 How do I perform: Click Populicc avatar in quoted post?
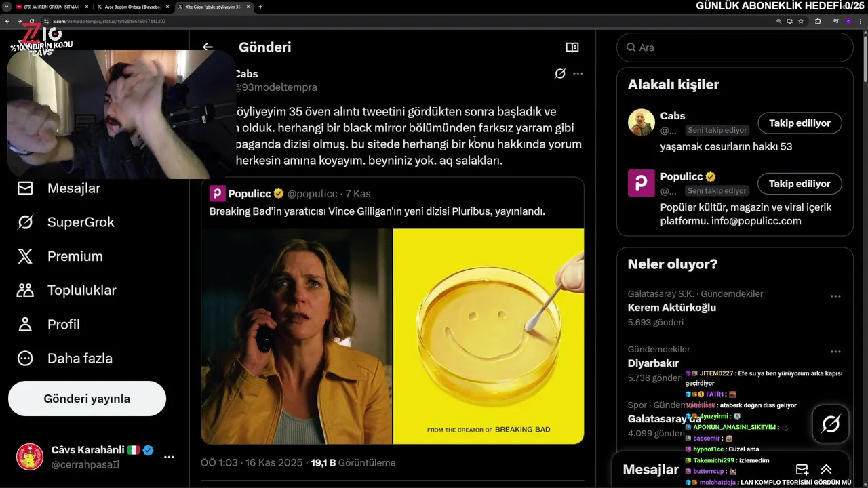click(x=217, y=194)
